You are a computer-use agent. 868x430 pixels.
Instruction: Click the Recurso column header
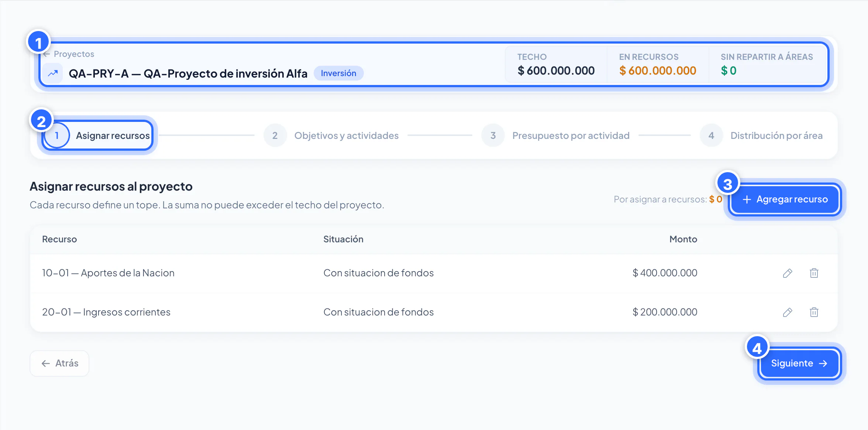click(59, 239)
